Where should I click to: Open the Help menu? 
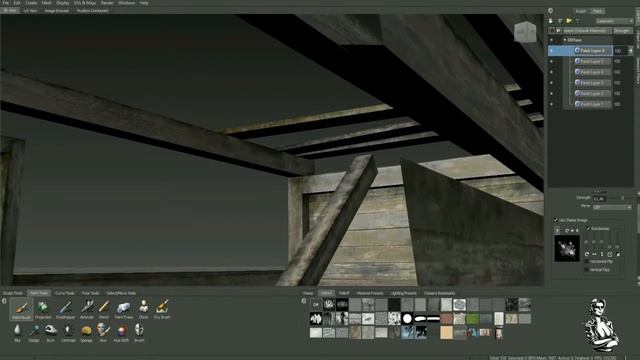[144, 3]
